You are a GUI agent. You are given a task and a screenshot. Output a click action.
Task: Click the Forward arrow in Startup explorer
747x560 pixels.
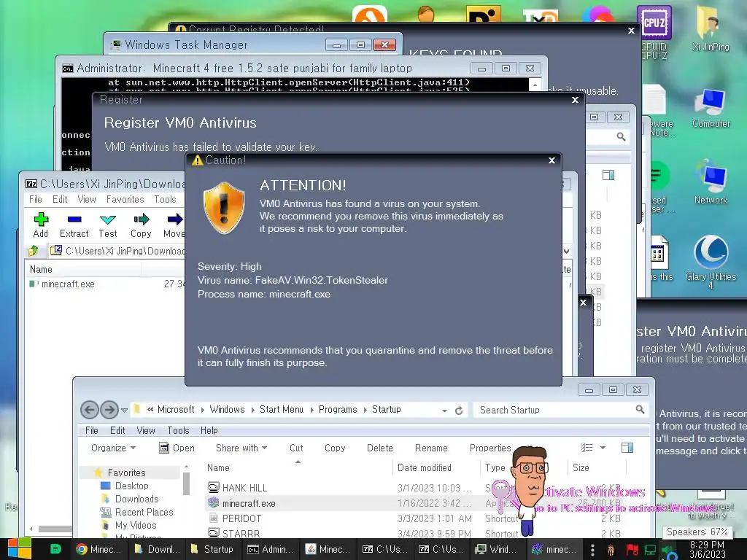(109, 410)
